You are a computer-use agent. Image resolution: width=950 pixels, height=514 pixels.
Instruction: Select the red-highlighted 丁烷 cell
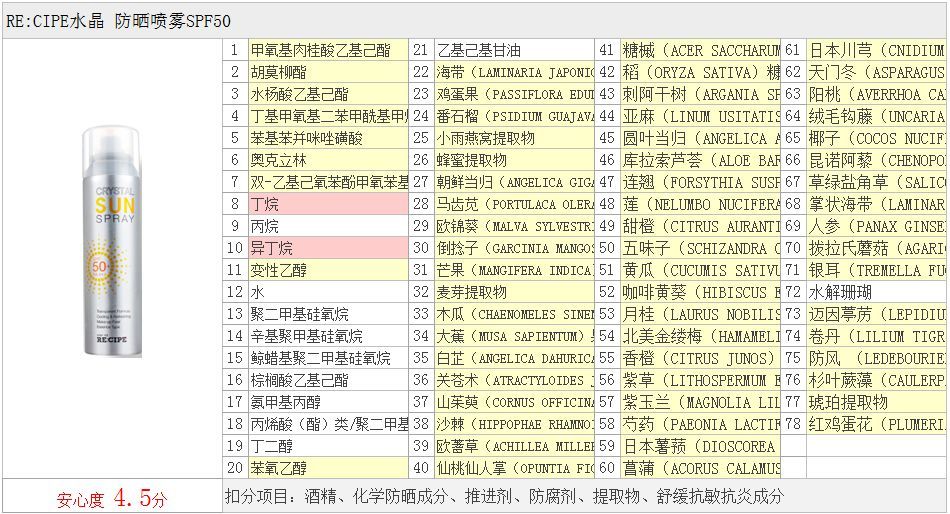click(x=328, y=204)
